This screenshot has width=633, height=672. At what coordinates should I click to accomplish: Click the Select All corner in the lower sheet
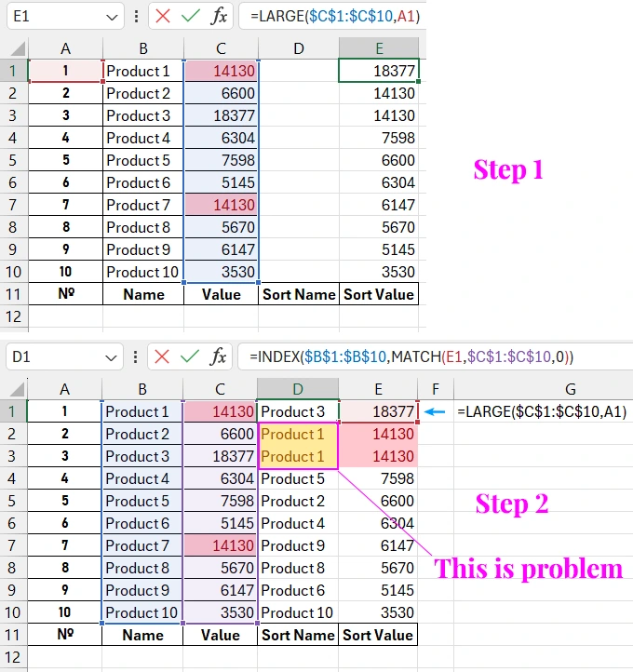tap(14, 389)
